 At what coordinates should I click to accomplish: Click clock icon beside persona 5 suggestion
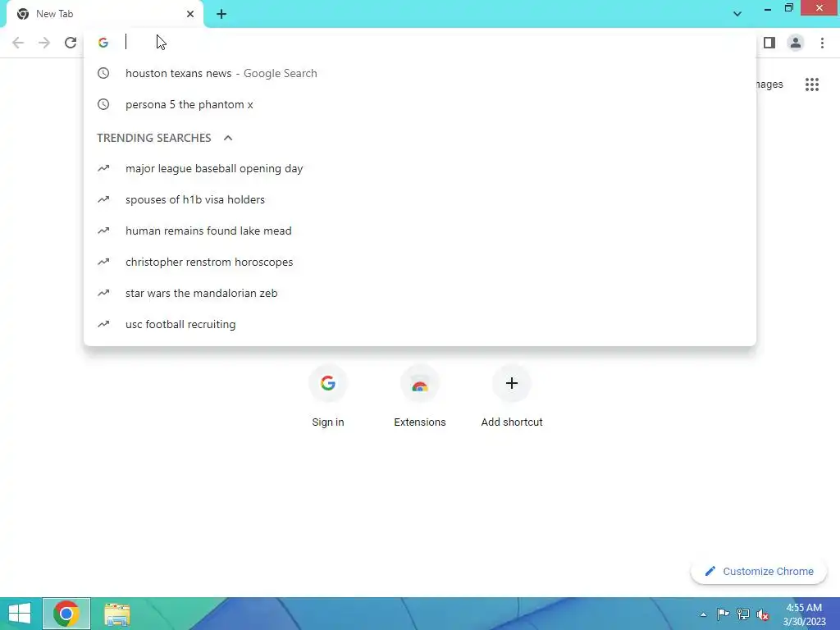pyautogui.click(x=103, y=104)
